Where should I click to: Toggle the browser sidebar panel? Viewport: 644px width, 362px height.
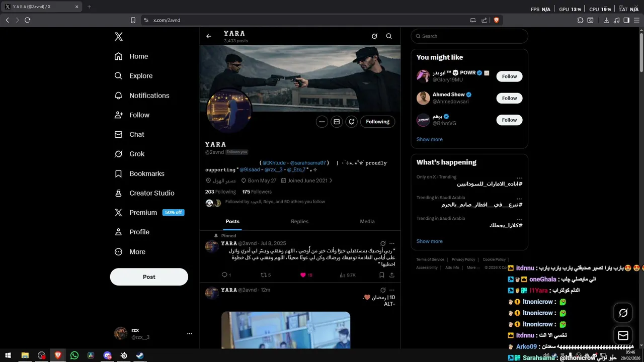(626, 20)
